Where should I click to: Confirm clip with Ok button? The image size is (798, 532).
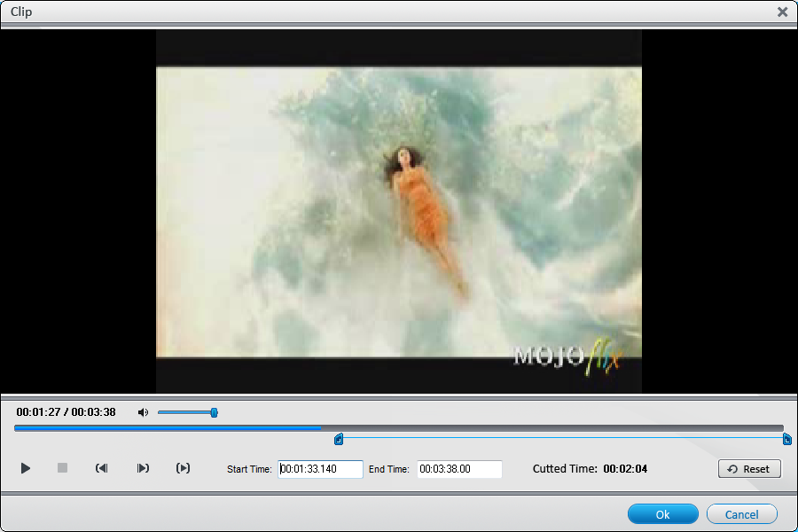(x=662, y=514)
